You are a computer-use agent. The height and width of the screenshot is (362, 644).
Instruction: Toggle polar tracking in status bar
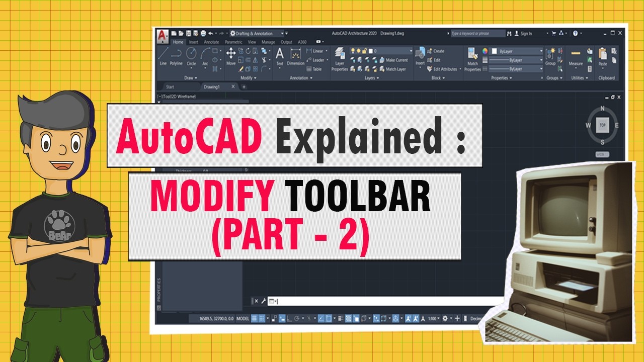[297, 318]
